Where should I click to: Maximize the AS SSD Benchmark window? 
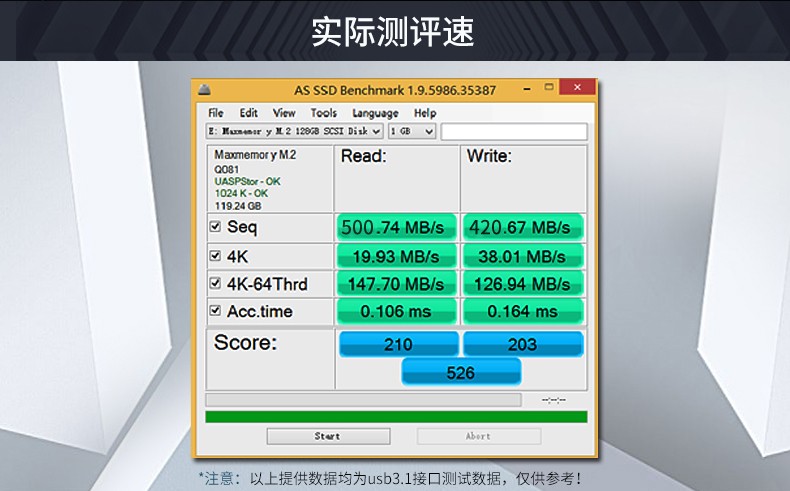tap(549, 87)
